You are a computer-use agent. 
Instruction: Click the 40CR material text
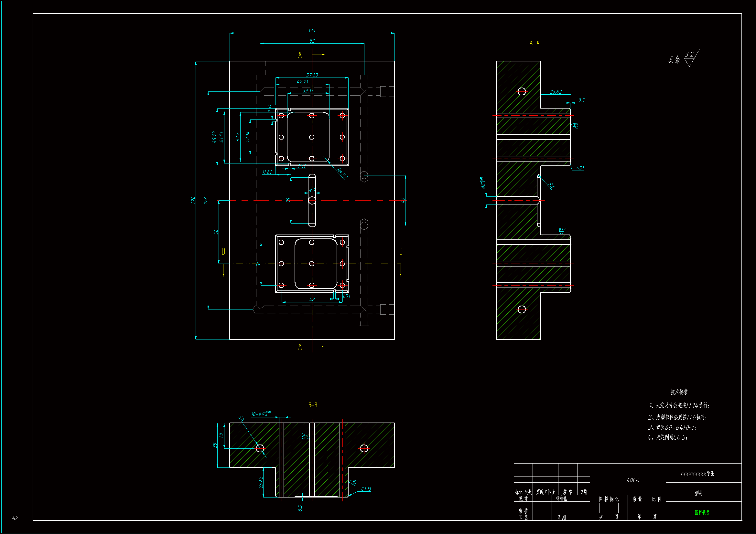click(x=632, y=480)
